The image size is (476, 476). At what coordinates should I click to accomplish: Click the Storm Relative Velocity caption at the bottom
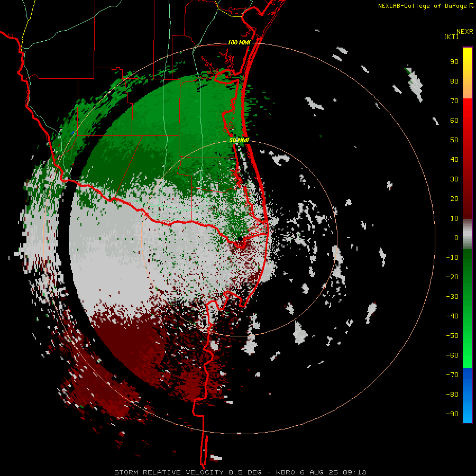tap(240, 472)
